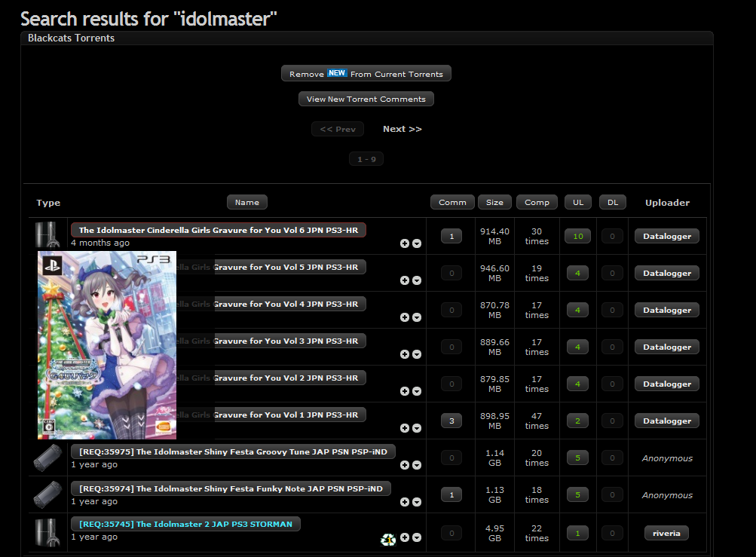This screenshot has height=557, width=756.
Task: Click the plus icon on the Funky Note row
Action: pyautogui.click(x=405, y=502)
